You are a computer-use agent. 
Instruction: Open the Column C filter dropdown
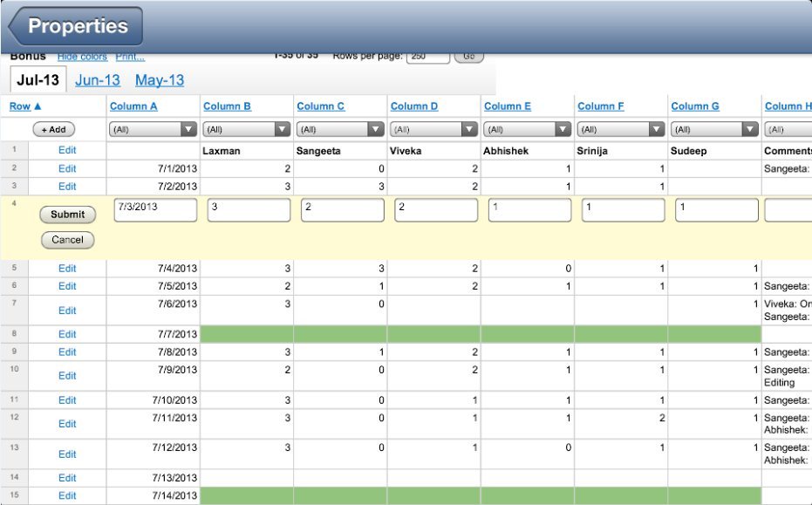340,129
